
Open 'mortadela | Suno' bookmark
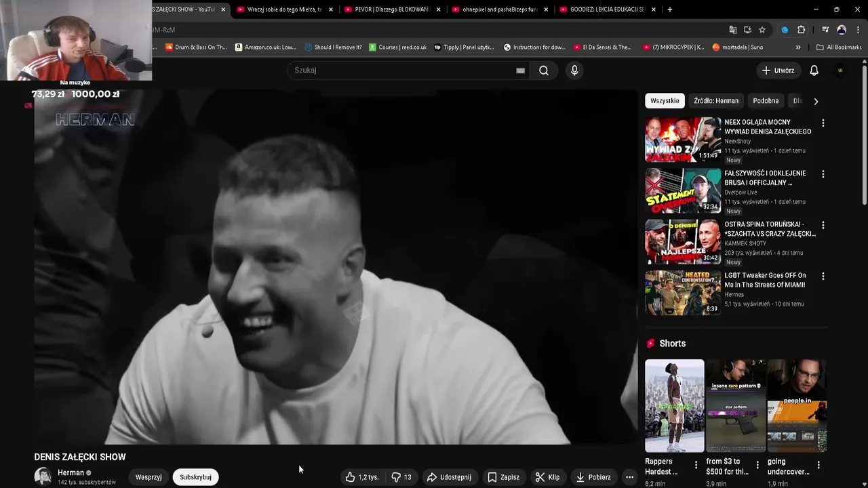click(x=738, y=47)
